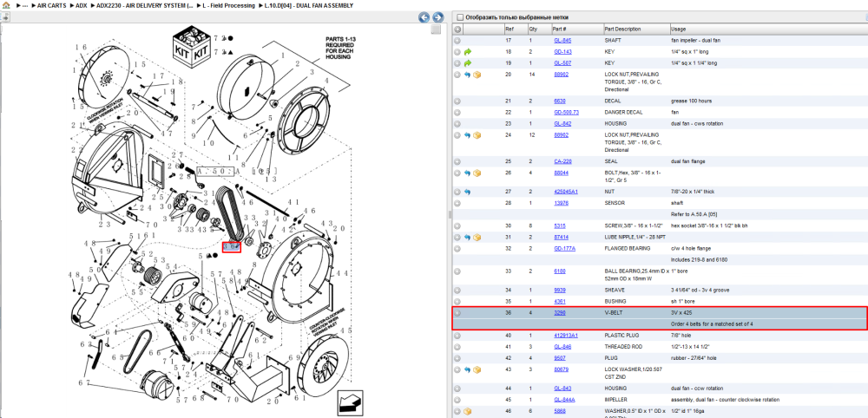Open L - Field Processing breadcrumb
The image size is (868, 418).
tap(227, 5)
